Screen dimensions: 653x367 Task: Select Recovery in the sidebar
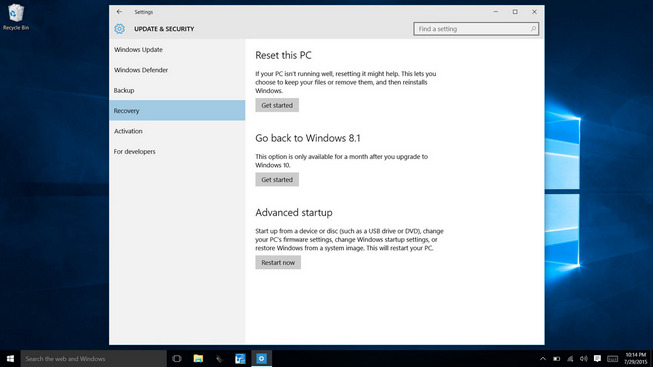[177, 110]
